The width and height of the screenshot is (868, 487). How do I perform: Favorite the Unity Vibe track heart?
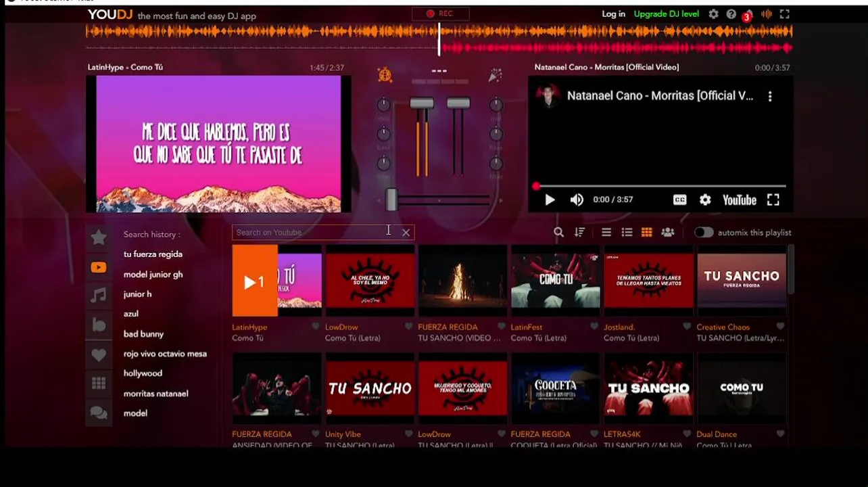(408, 434)
